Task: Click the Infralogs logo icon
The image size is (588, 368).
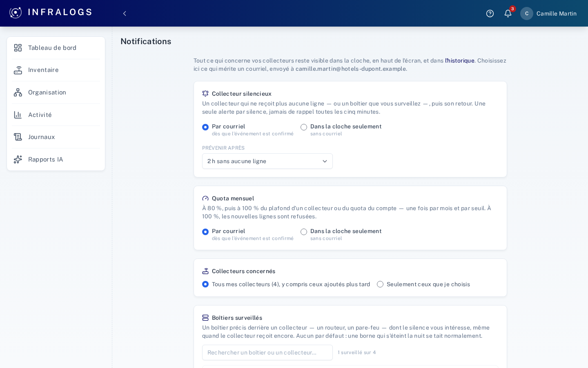Action: coord(16,13)
